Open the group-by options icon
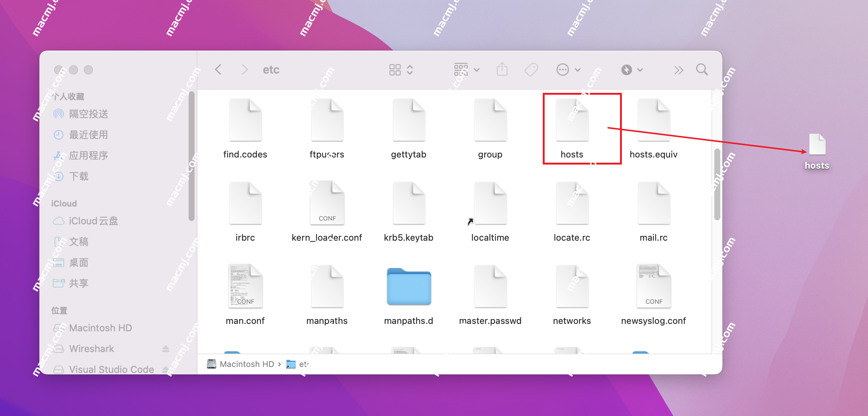 tap(461, 69)
